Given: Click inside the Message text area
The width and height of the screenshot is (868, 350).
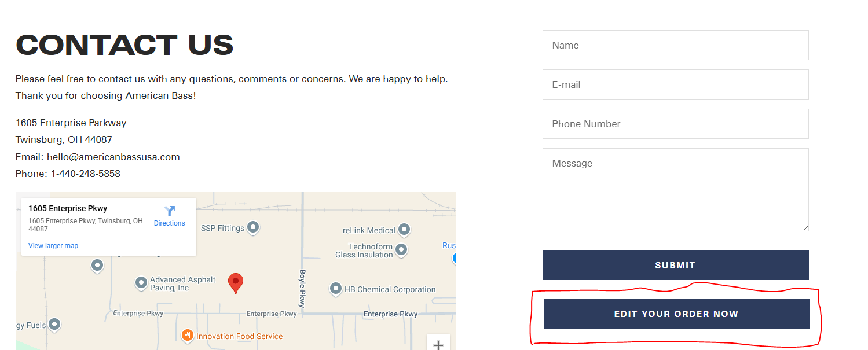Looking at the screenshot, I should click(675, 190).
